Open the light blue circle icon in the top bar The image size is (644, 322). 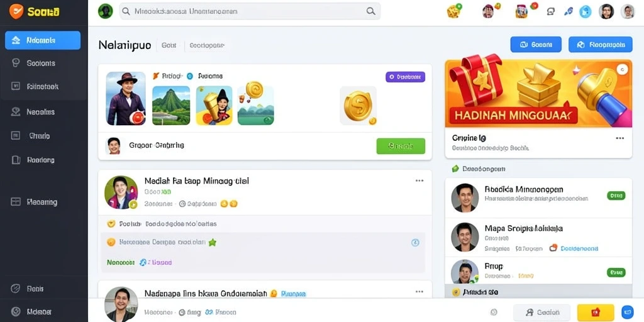tap(586, 11)
